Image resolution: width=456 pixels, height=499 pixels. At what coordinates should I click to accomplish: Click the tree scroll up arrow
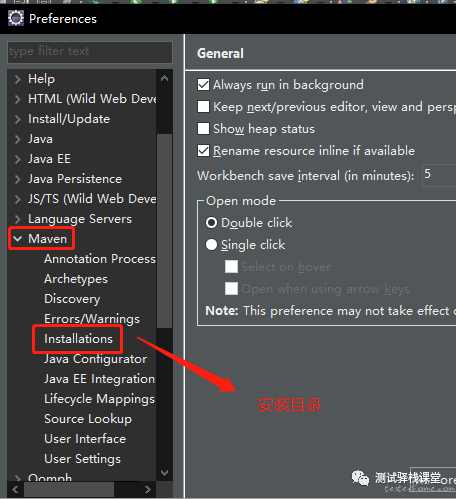click(x=164, y=79)
